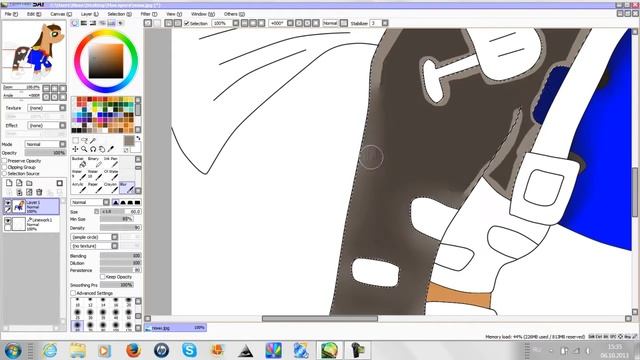Select the Crayon tool
Viewport: 640px width, 360px height.
coord(111,188)
